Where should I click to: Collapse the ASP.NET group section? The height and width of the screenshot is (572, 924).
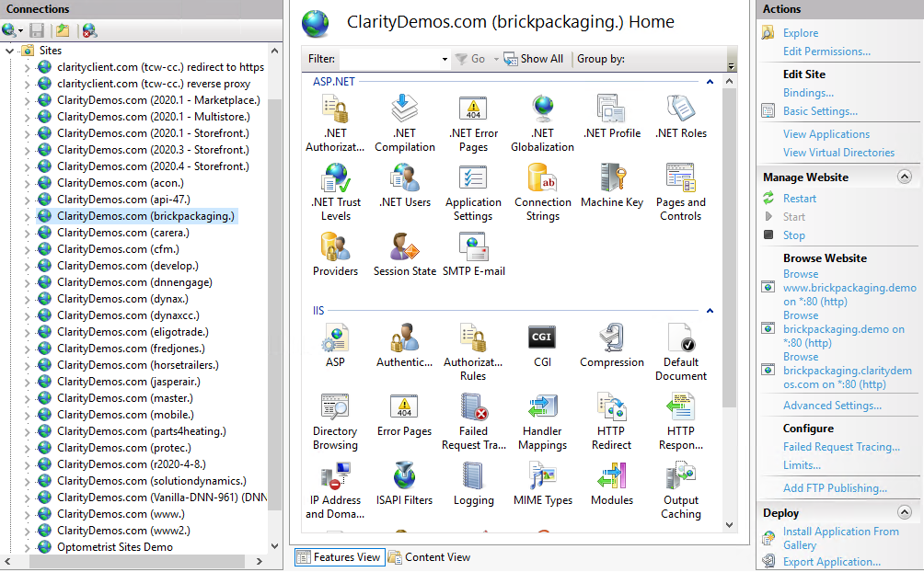pyautogui.click(x=710, y=82)
